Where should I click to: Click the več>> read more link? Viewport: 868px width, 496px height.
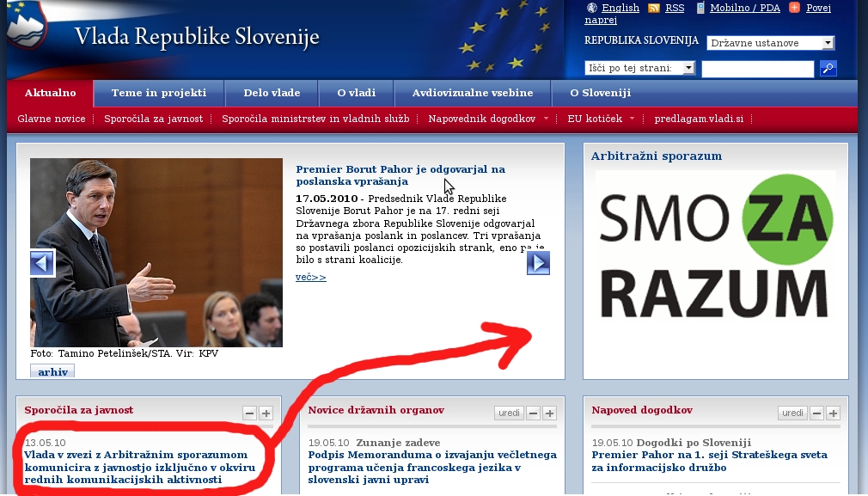pyautogui.click(x=310, y=277)
